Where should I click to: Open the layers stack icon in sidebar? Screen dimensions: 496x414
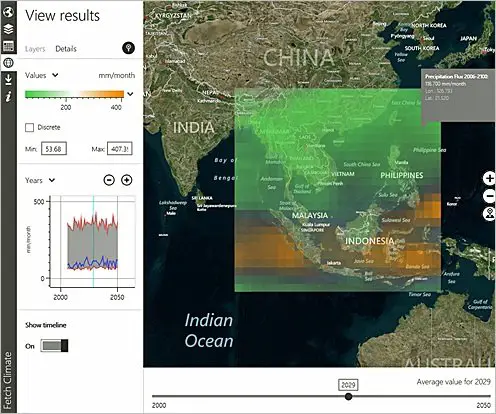tap(8, 29)
